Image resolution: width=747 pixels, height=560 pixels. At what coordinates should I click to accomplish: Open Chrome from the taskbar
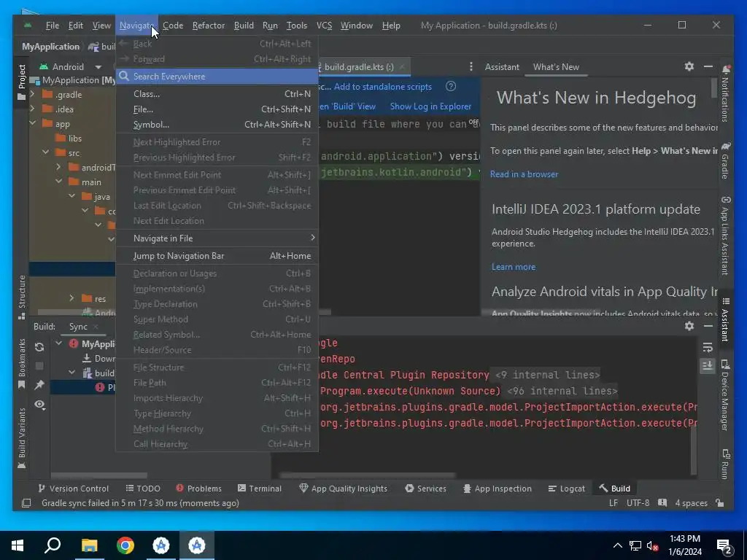click(125, 545)
